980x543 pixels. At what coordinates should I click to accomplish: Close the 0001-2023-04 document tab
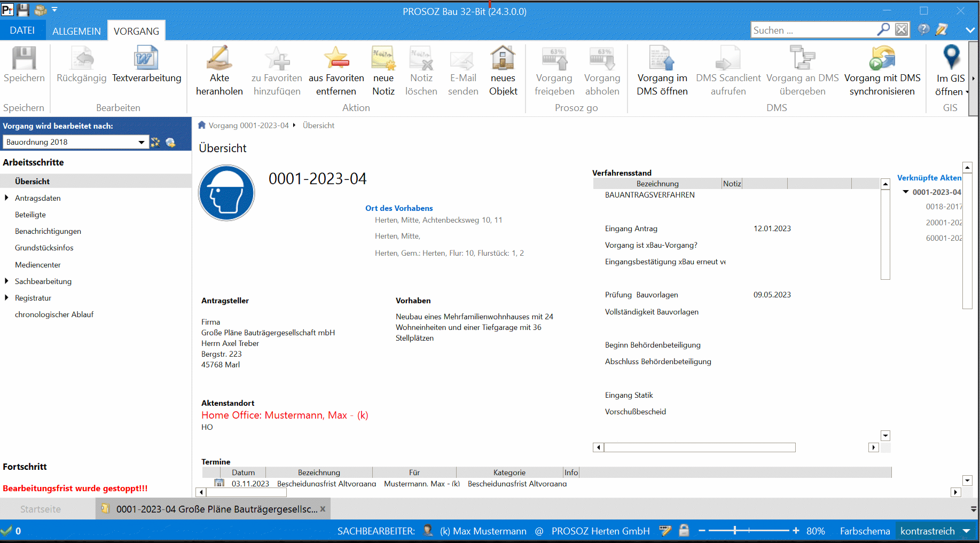pos(323,509)
